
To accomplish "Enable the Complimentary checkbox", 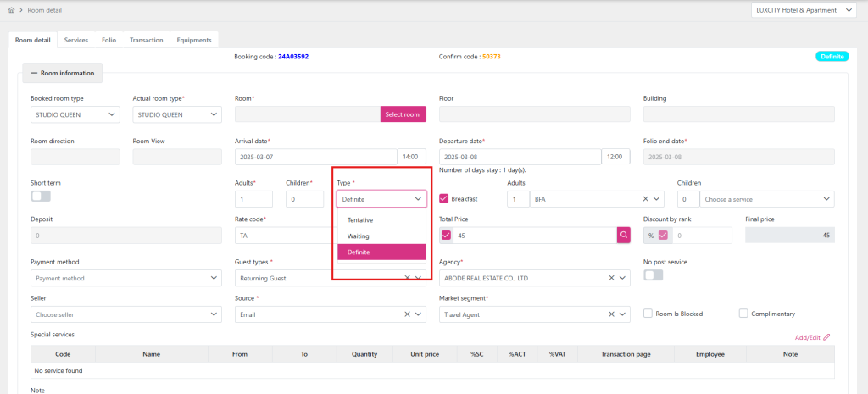I will point(743,314).
